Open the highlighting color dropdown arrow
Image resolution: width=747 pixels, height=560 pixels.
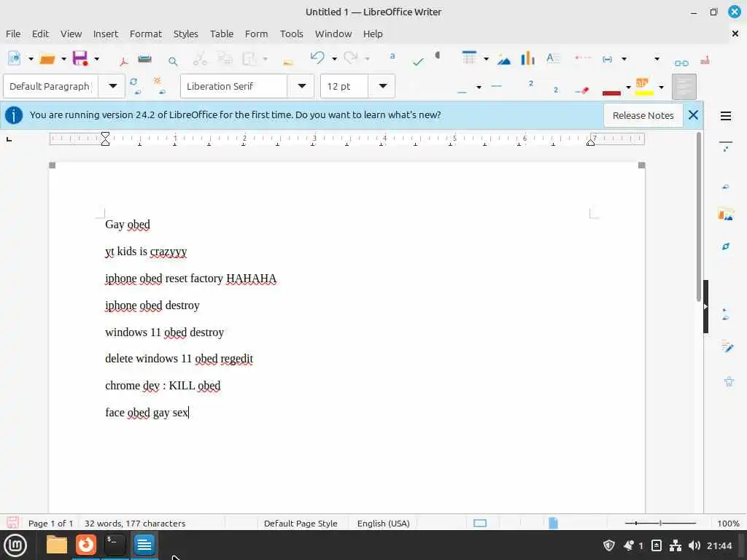[661, 87]
